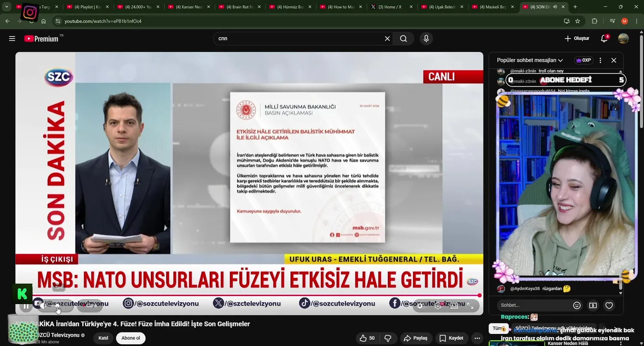Clear the search box text 'cnn'

tap(387, 38)
